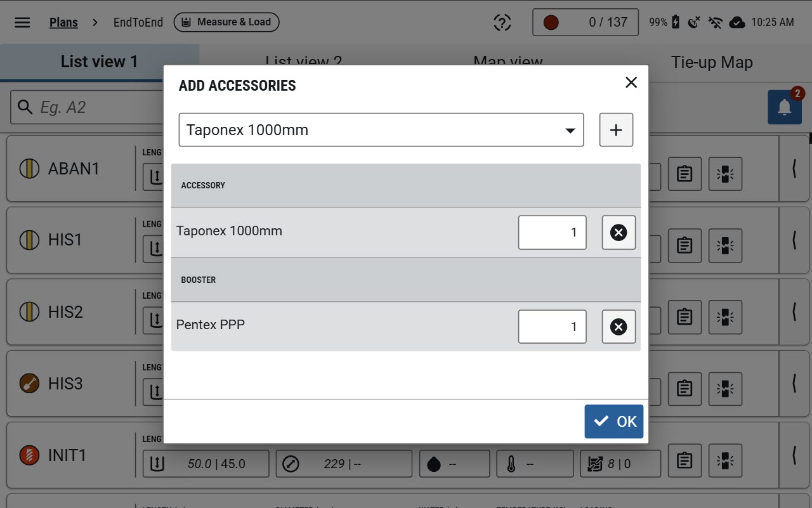812x508 pixels.
Task: Open the clipboard notes for HIS3
Action: (x=684, y=389)
